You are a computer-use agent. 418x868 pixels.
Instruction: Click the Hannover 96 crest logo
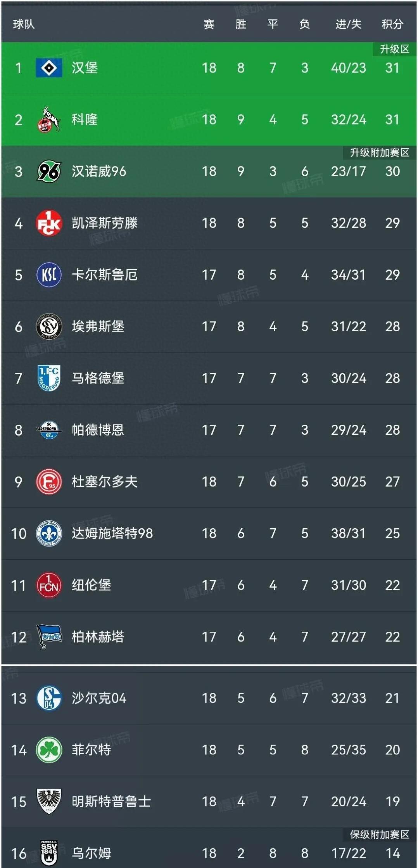[48, 170]
